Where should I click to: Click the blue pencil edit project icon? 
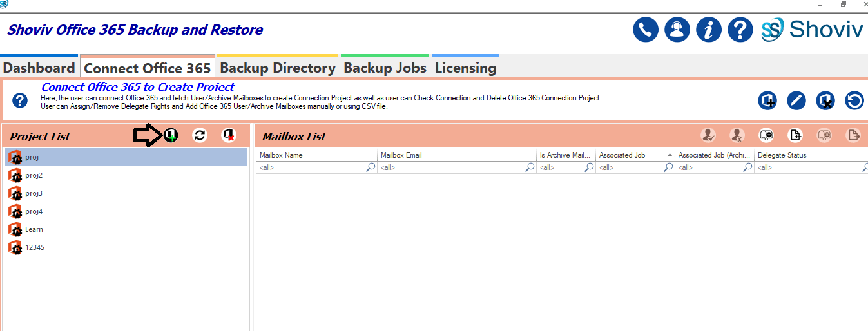coord(796,100)
